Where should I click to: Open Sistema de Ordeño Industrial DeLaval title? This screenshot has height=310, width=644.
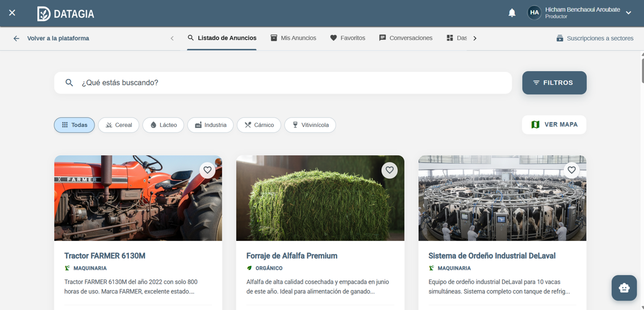coord(492,255)
